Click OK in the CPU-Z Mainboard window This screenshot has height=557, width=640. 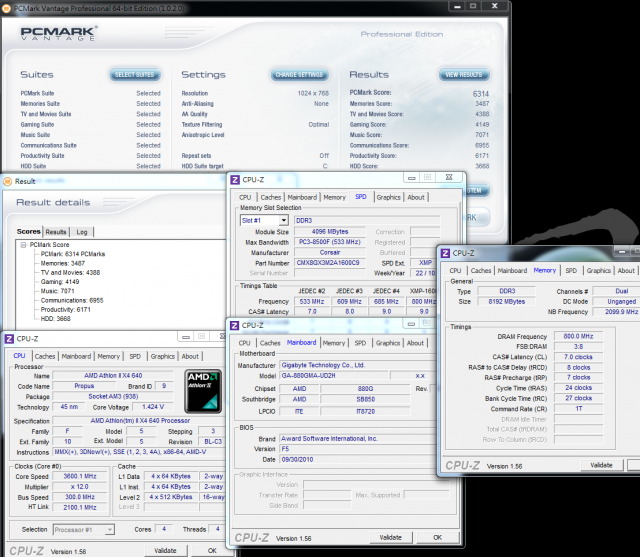pos(438,537)
